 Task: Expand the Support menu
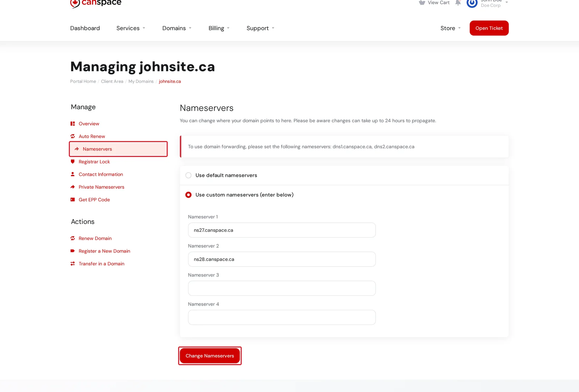point(261,28)
